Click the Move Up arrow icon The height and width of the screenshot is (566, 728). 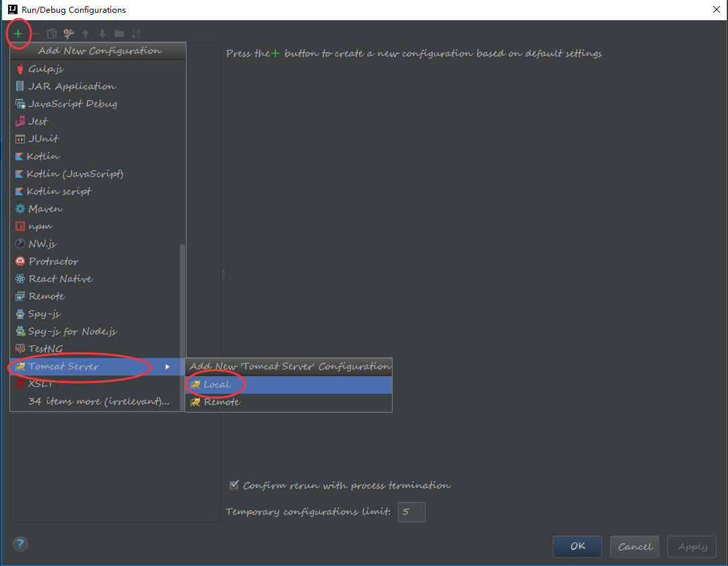pyautogui.click(x=86, y=34)
